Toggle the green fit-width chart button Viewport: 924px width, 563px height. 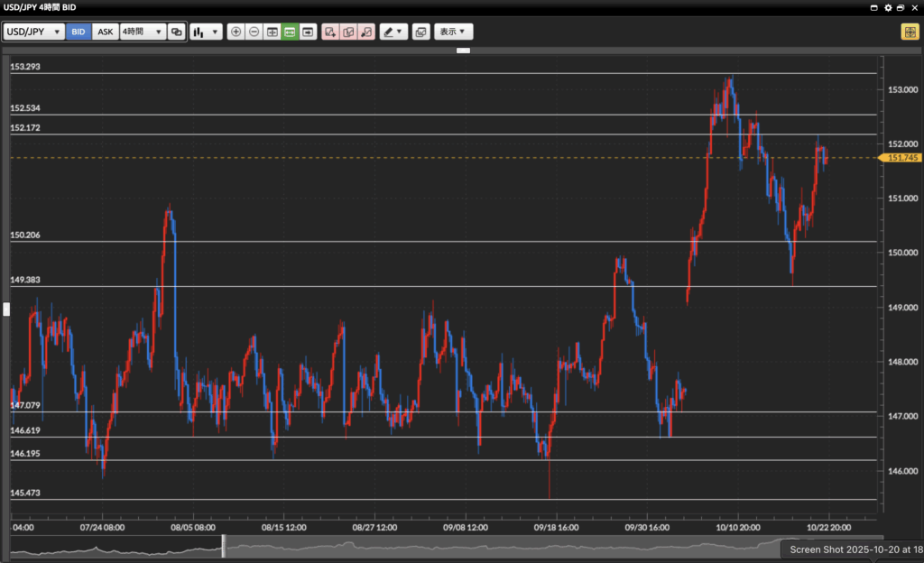(290, 32)
